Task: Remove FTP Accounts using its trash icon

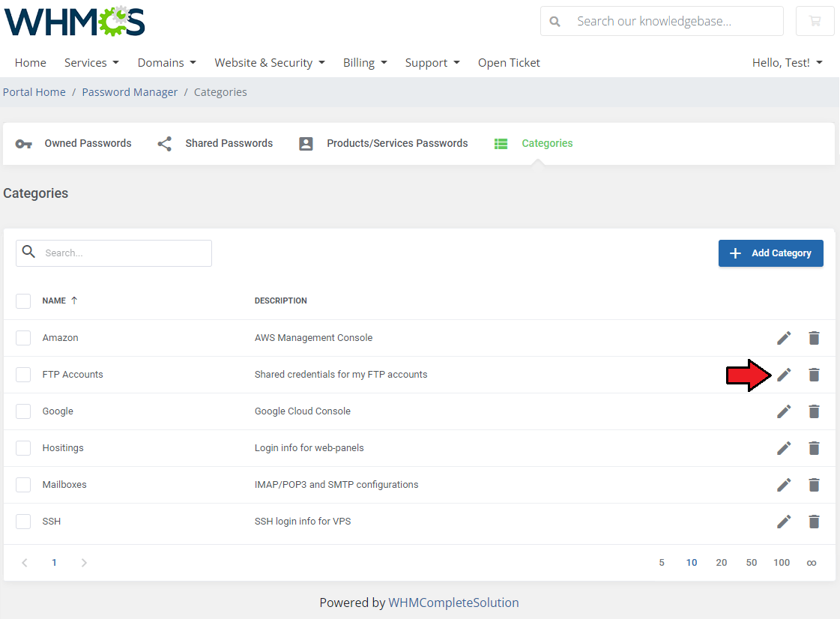Action: point(814,375)
